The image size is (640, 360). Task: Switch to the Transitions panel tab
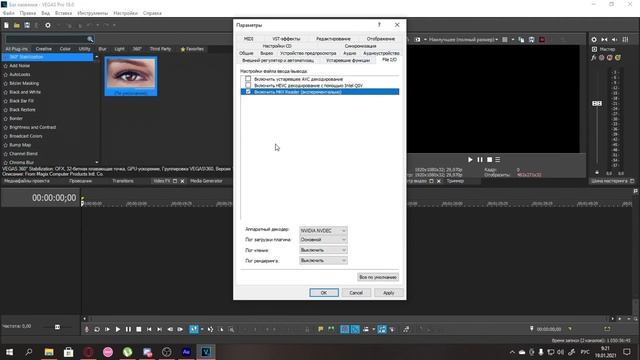pos(123,181)
